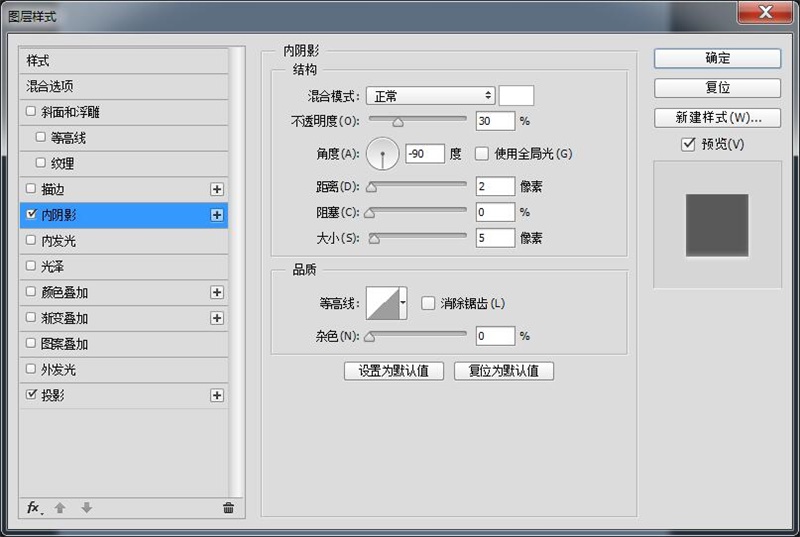
Task: Click the 不透明度 value field
Action: pyautogui.click(x=495, y=121)
